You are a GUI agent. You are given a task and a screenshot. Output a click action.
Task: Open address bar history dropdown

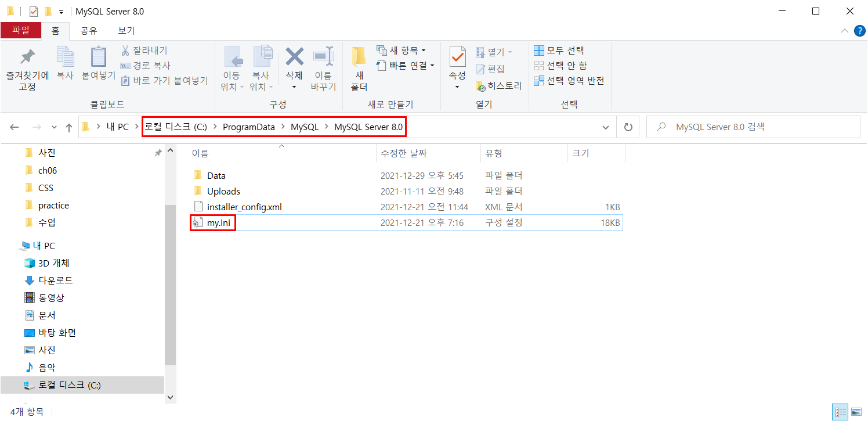606,127
